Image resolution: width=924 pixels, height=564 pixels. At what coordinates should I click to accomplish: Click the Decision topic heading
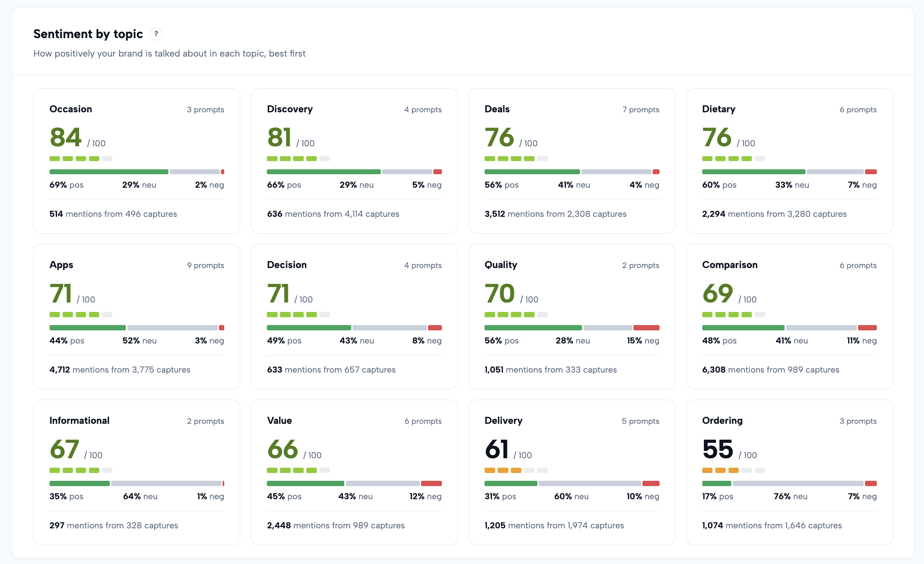pos(287,265)
